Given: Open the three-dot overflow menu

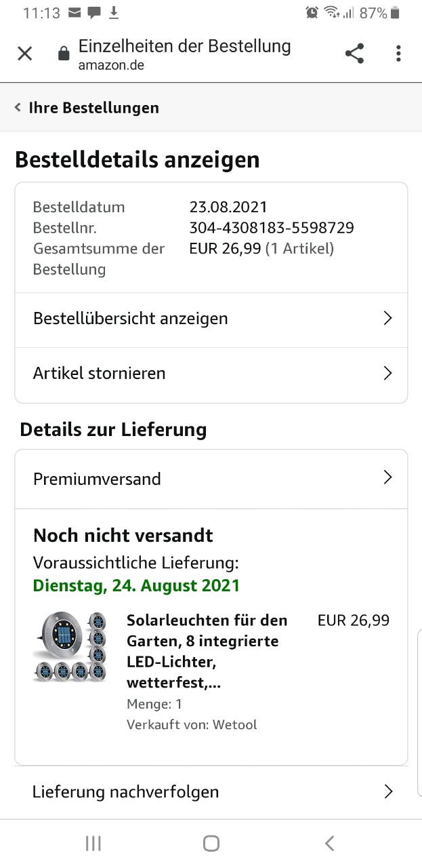Looking at the screenshot, I should pyautogui.click(x=398, y=54).
